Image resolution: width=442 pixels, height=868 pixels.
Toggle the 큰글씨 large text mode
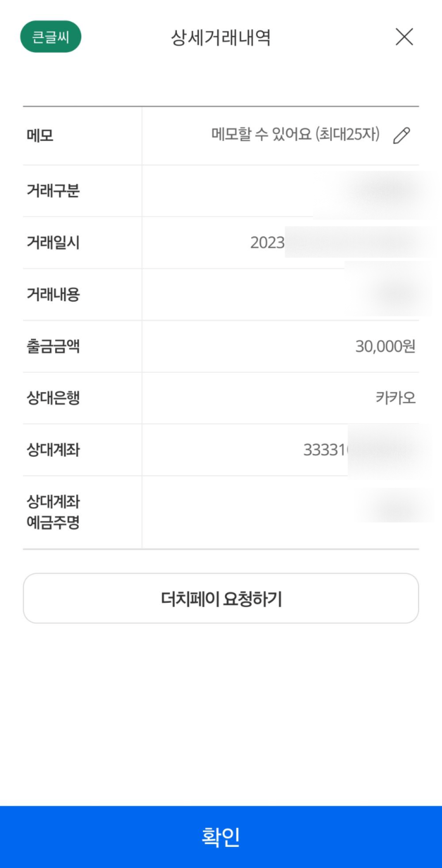pos(51,37)
